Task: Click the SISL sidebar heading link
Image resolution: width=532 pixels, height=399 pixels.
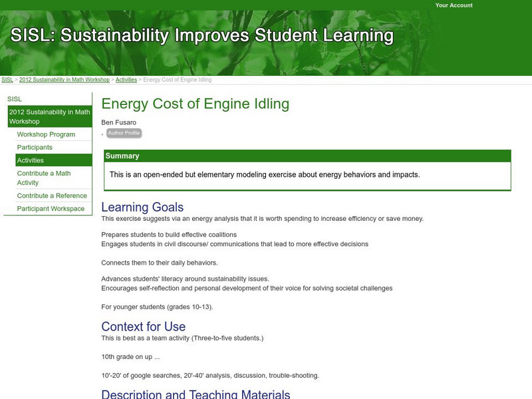Action: tap(13, 98)
